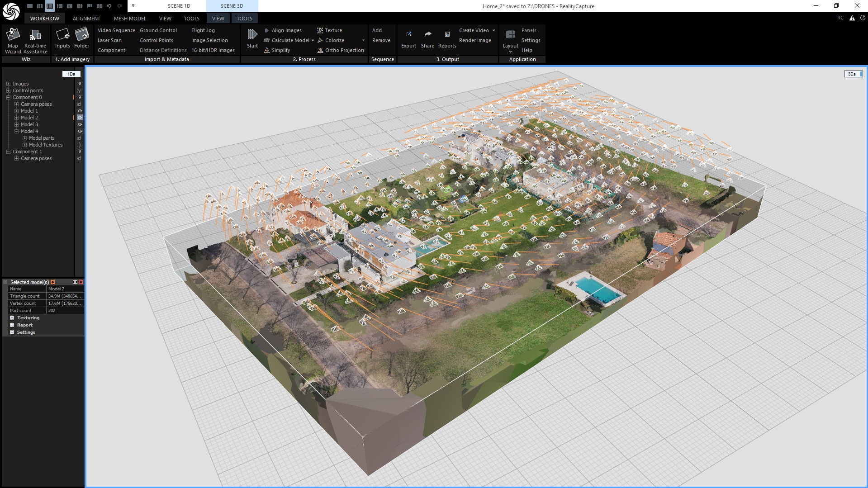Screen dimensions: 868x488
Task: Expand the Report section
Action: (12, 325)
